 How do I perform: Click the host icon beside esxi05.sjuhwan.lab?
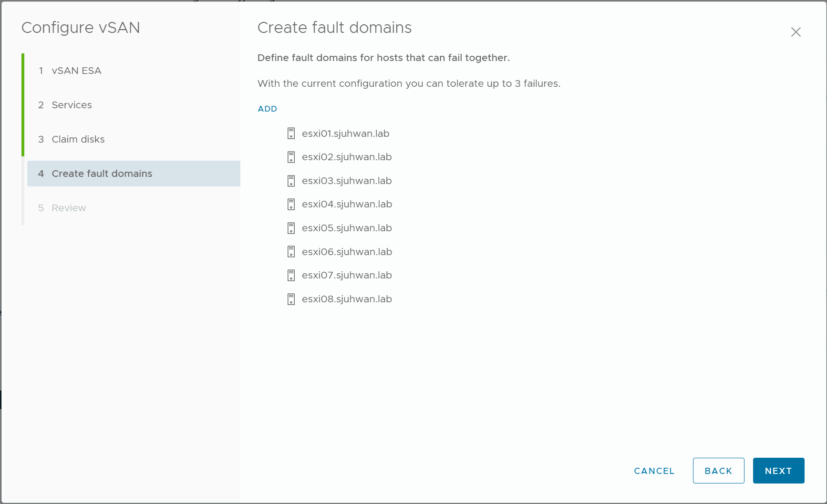pyautogui.click(x=291, y=228)
